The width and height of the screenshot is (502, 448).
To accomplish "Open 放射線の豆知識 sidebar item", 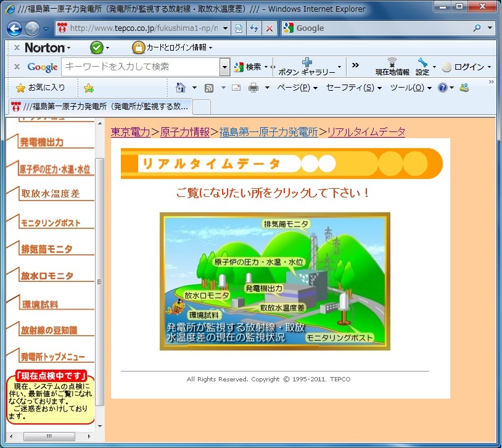I will click(x=49, y=330).
